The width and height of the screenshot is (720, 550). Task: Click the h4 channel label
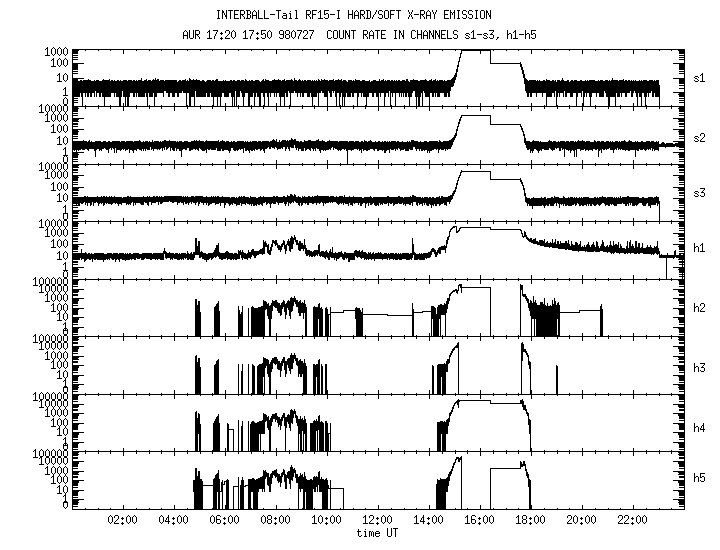click(x=699, y=428)
